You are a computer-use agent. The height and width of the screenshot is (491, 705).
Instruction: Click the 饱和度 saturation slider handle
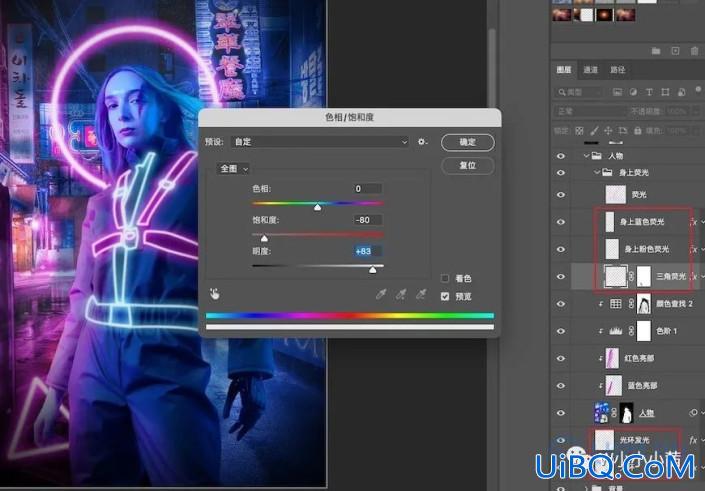tap(264, 238)
